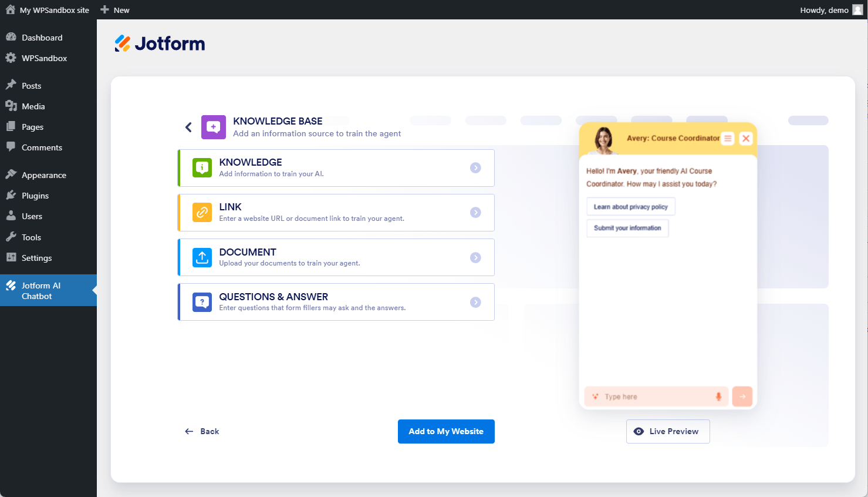Click the back chevron beside Knowledge Base

[188, 127]
